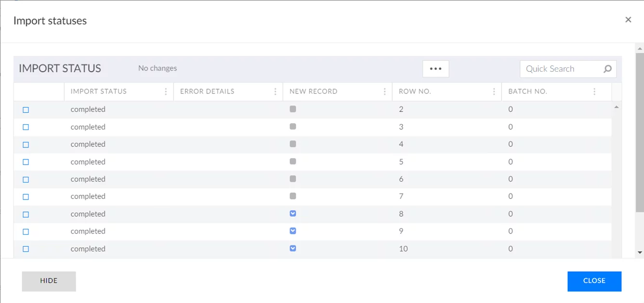Click the Row No. column header
Viewport: 644px width, 303px height.
pyautogui.click(x=415, y=92)
